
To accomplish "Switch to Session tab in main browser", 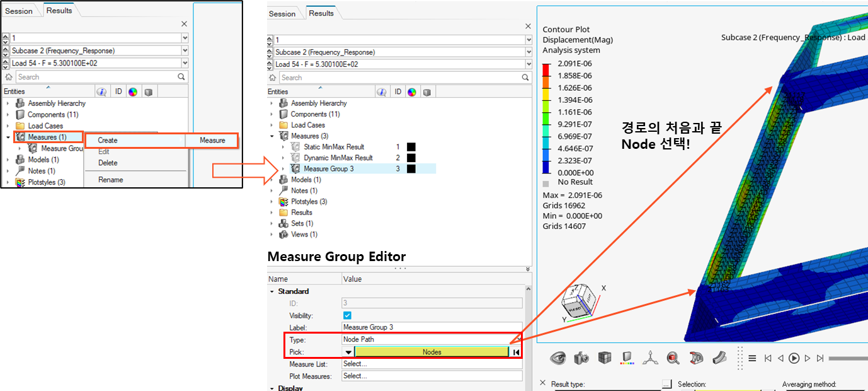I will point(282,14).
